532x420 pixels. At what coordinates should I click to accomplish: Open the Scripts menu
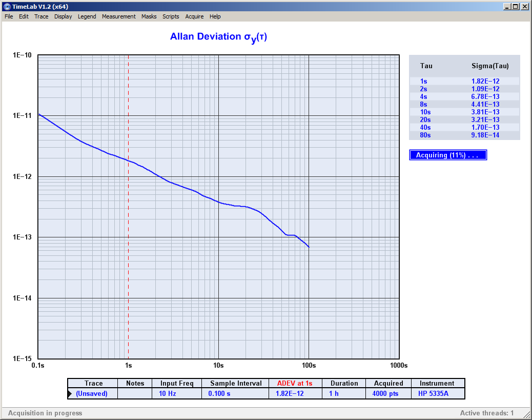pos(171,16)
